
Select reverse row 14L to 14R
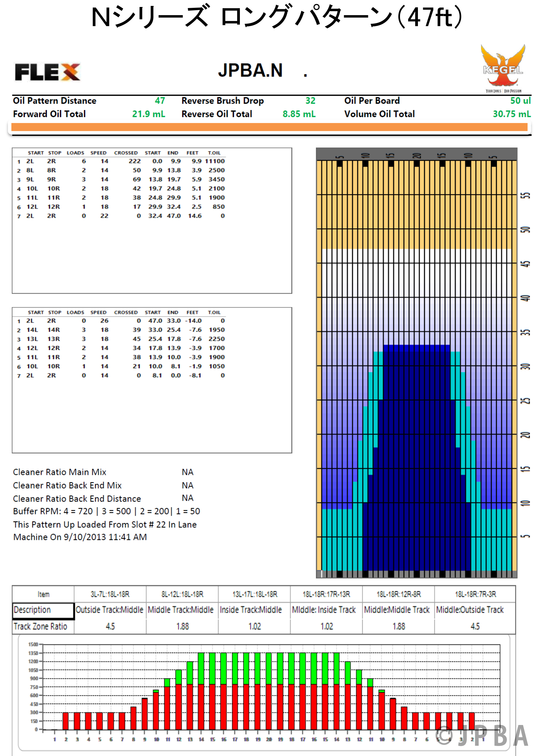[x=121, y=330]
